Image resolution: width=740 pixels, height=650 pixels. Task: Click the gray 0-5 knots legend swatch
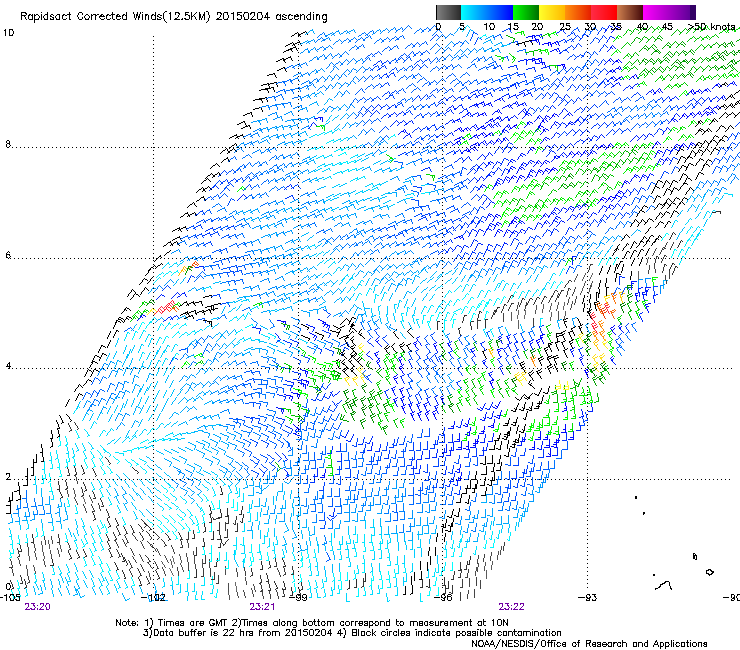[448, 12]
